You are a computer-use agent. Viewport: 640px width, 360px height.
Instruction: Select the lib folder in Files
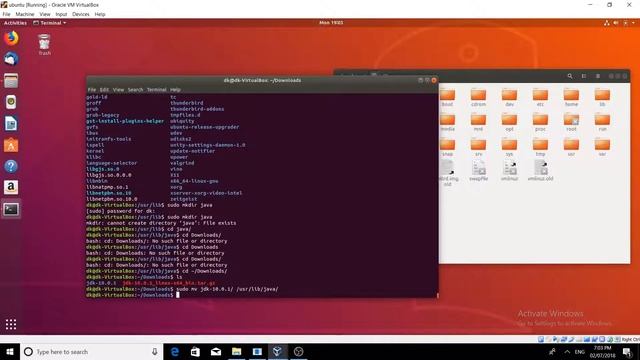pos(602,98)
